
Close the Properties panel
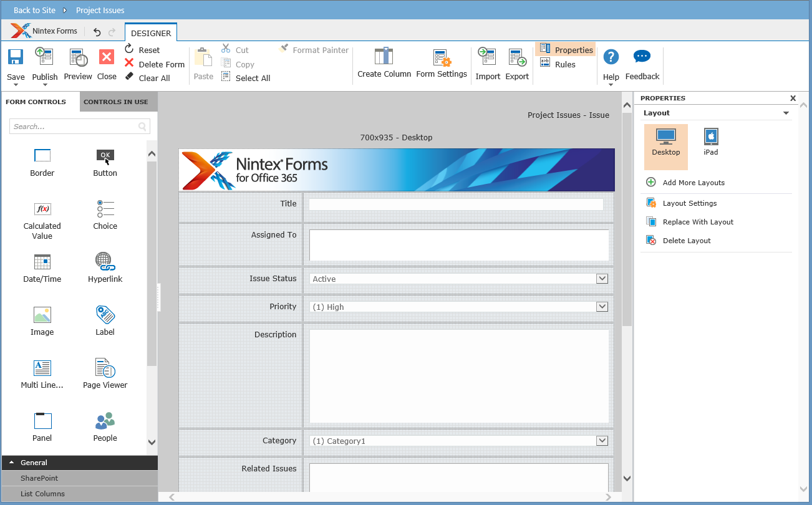click(793, 99)
